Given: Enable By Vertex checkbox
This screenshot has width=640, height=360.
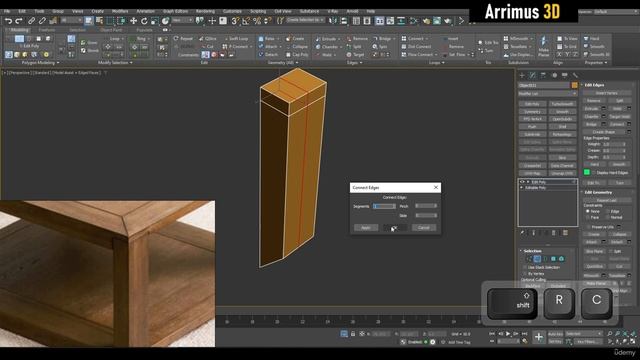Looking at the screenshot, I should pyautogui.click(x=525, y=273).
